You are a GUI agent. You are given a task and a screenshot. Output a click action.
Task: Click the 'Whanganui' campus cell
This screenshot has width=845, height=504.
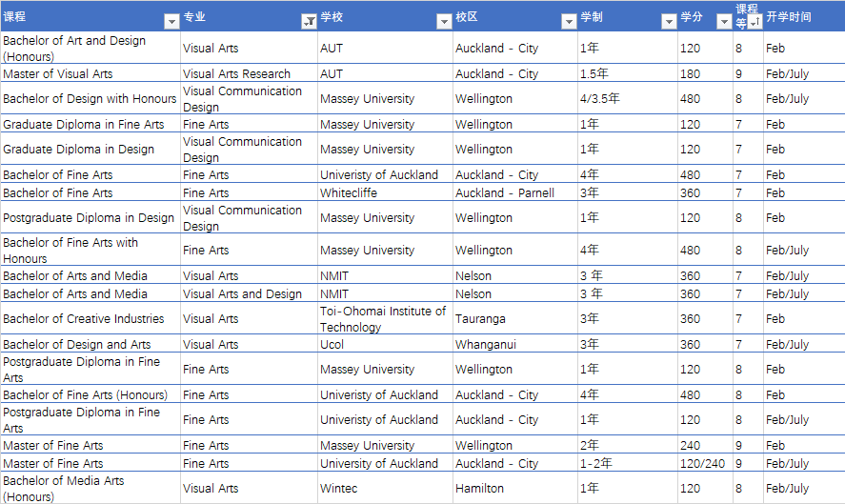(514, 345)
